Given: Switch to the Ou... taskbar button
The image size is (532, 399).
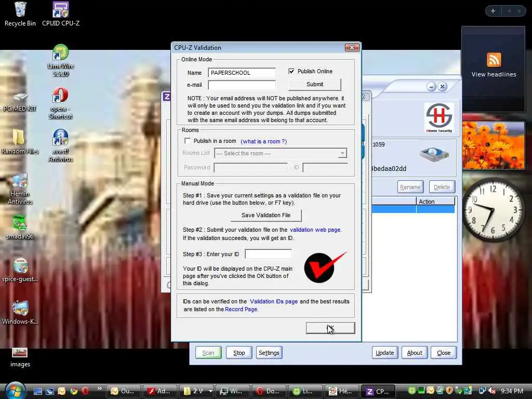Looking at the screenshot, I should pos(123,391).
